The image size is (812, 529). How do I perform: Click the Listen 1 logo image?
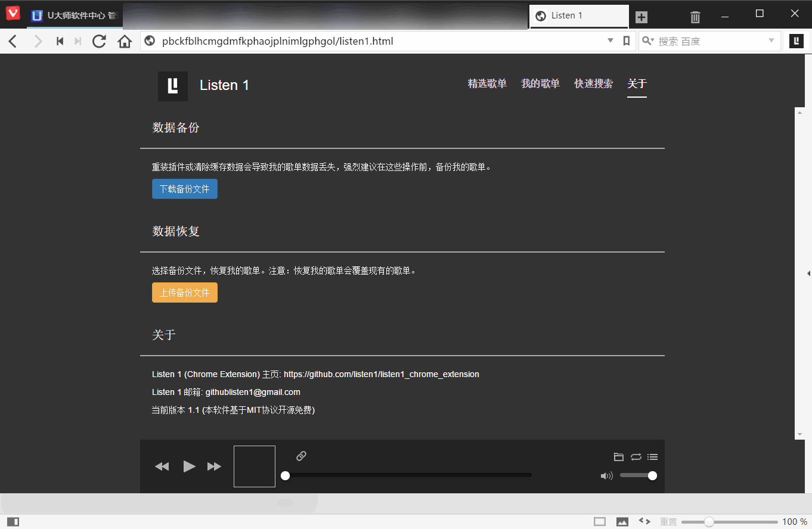[173, 86]
